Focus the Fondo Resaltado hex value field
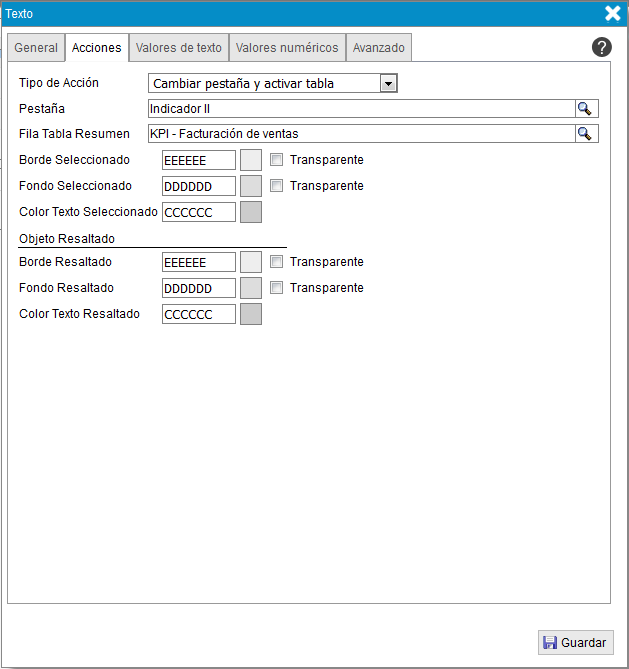This screenshot has width=629, height=669. point(198,288)
